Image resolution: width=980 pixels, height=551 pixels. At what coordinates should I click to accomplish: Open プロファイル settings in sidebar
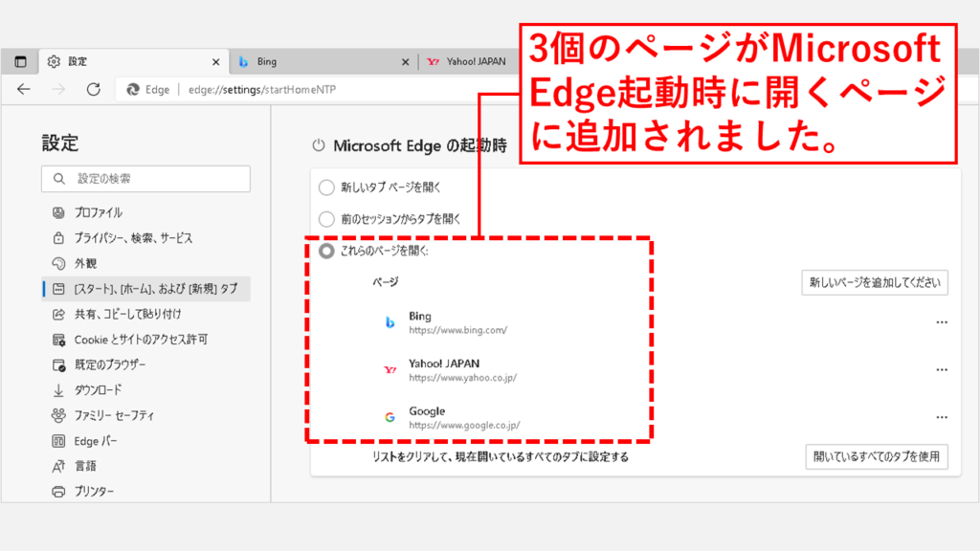(x=99, y=212)
